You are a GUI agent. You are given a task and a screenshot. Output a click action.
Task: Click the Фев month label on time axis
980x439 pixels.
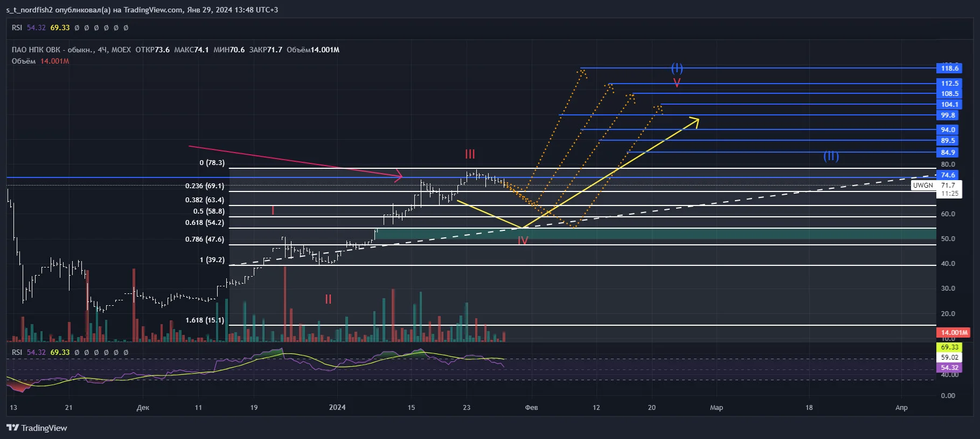click(531, 407)
